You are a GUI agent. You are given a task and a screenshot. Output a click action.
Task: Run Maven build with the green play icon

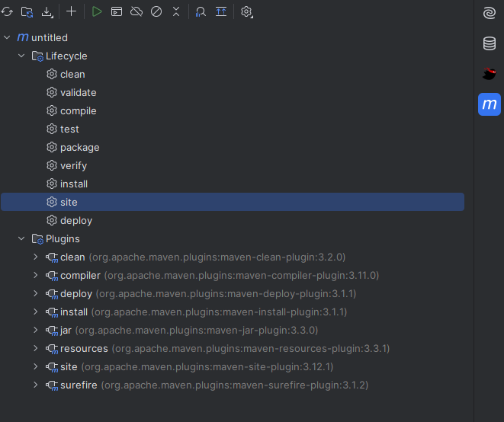tap(97, 11)
